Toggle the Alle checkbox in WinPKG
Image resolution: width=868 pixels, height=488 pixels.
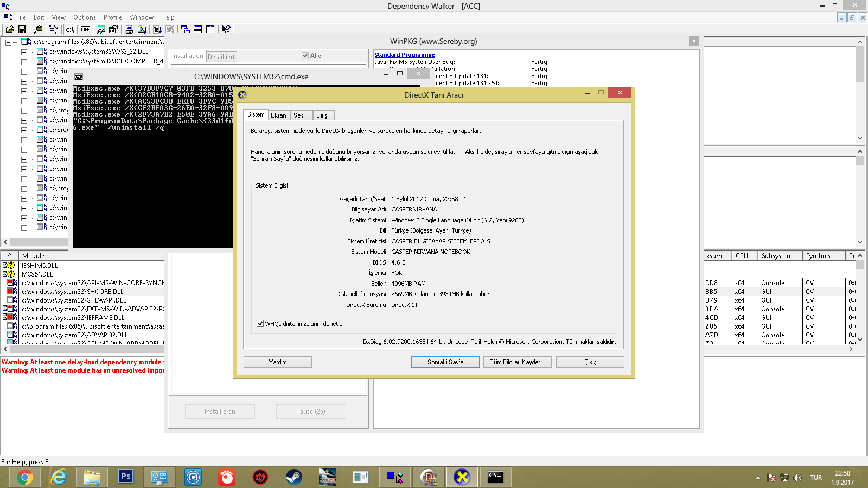pos(305,55)
